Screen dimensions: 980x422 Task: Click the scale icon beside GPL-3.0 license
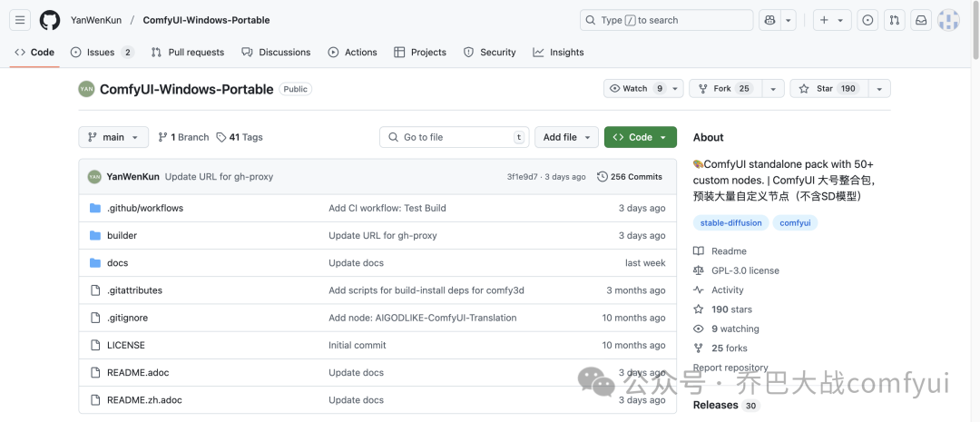(x=698, y=270)
